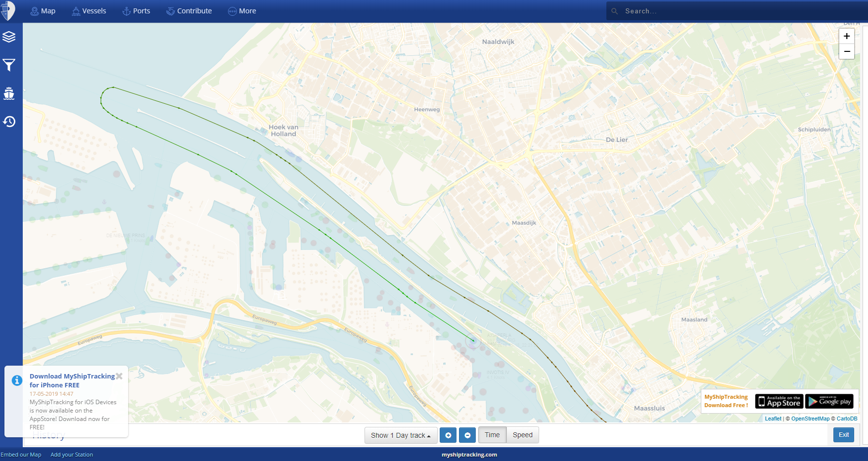Click the Hoek van Holland map label
868x461 pixels.
click(x=283, y=130)
